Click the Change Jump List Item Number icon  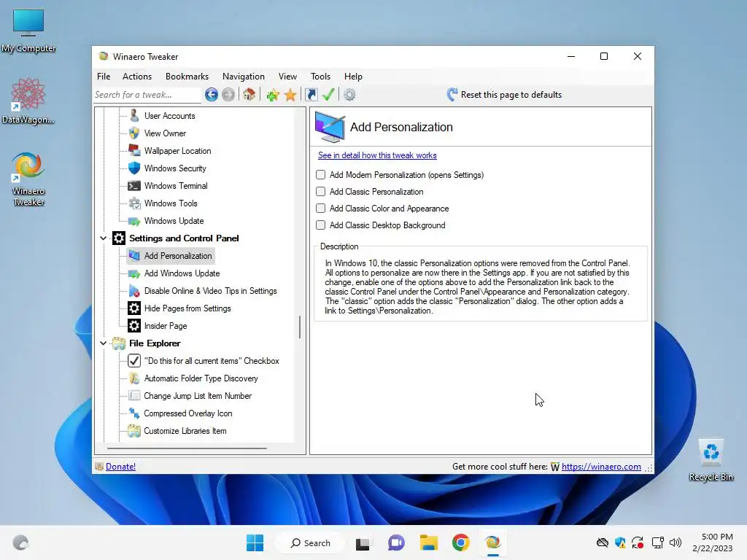click(134, 396)
